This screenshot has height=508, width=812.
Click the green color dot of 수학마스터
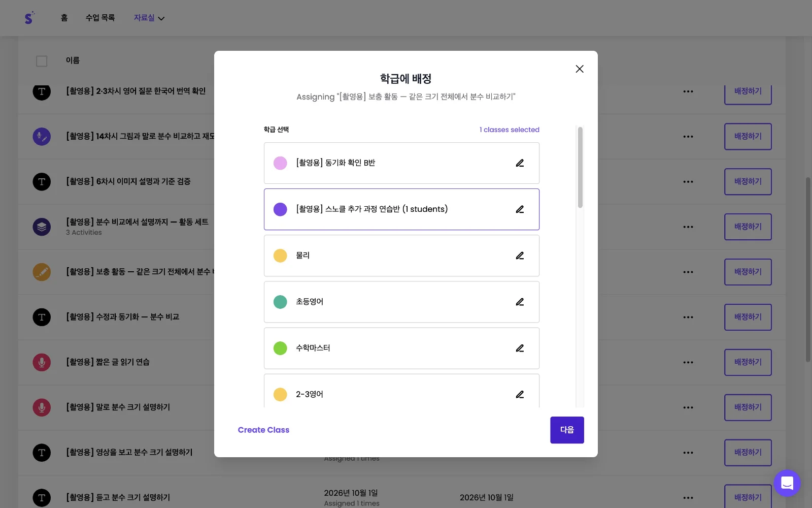280,348
